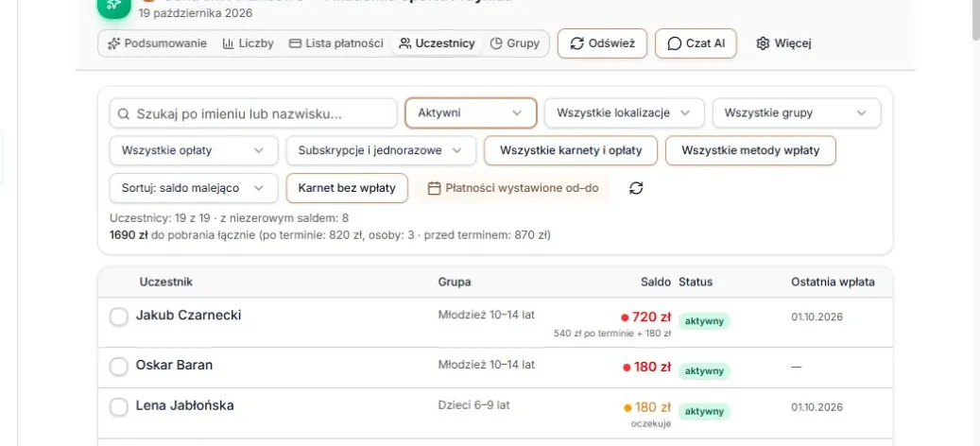
Task: Switch to the Podsumowanie tab
Action: (x=157, y=43)
